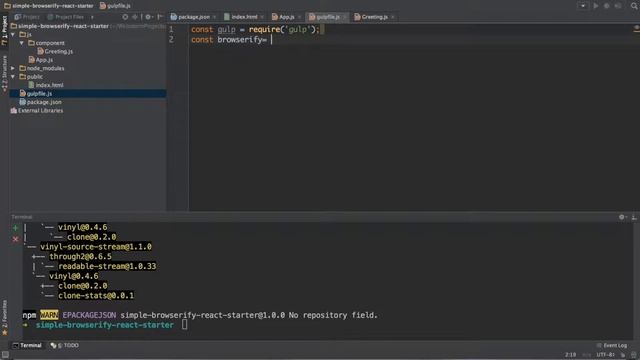The image size is (640, 360).
Task: Select the project root simple-browserify-react-starter in tree
Action: click(x=63, y=26)
